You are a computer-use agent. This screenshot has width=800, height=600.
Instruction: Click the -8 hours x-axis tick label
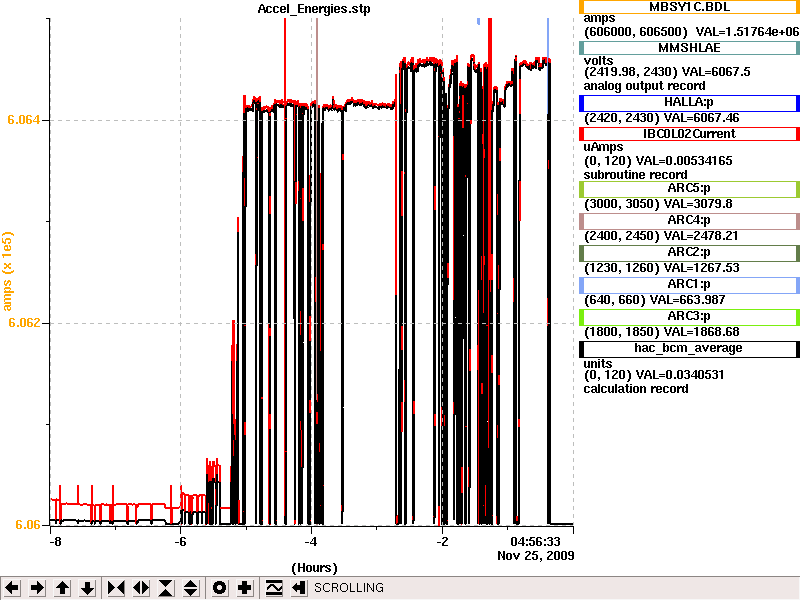click(x=55, y=542)
